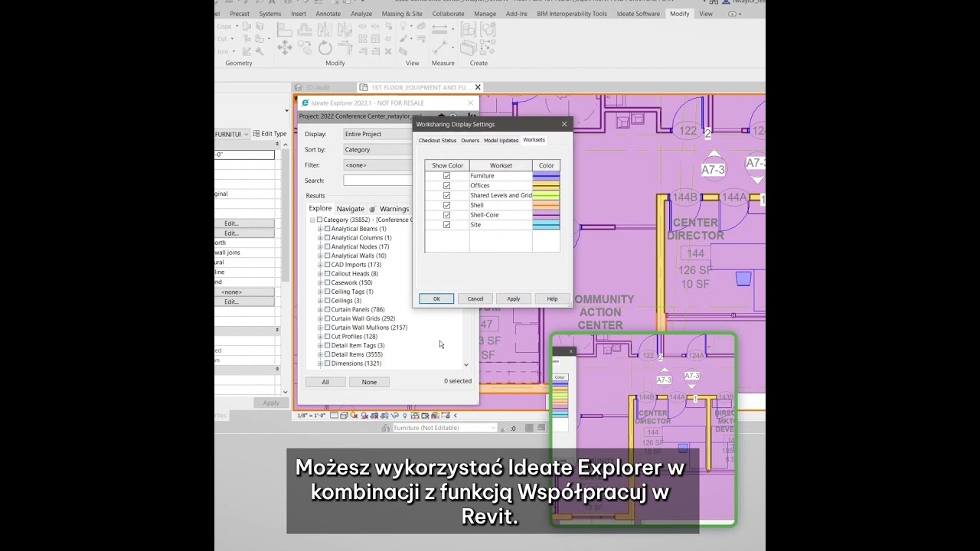This screenshot has width=980, height=551.
Task: Expand the Curtain Wall Mullions (2157) node
Action: point(320,328)
